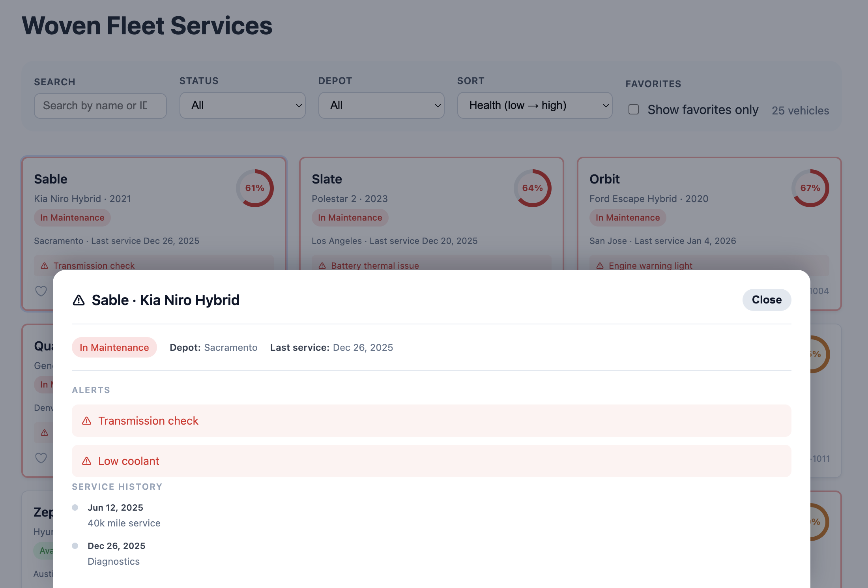868x588 pixels.
Task: Click the 61% health ring on Sable
Action: pos(254,188)
